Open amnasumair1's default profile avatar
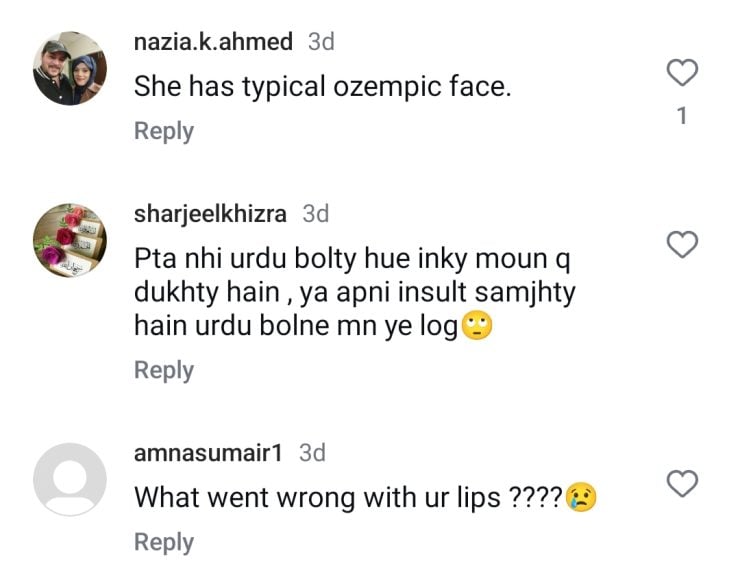 [x=70, y=479]
